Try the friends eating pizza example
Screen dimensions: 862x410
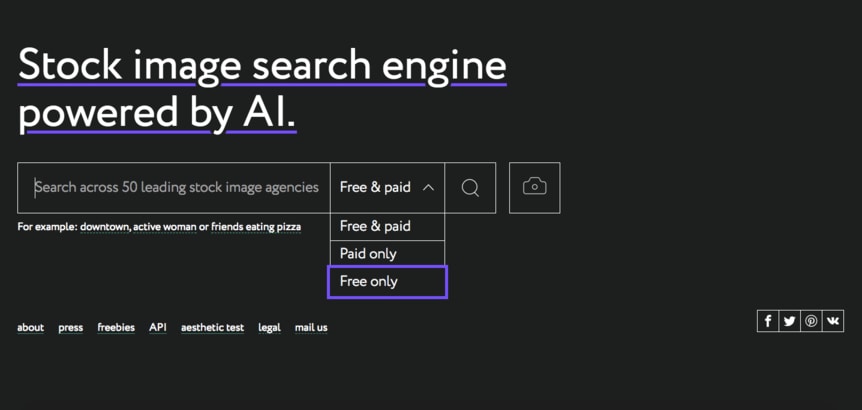[255, 227]
